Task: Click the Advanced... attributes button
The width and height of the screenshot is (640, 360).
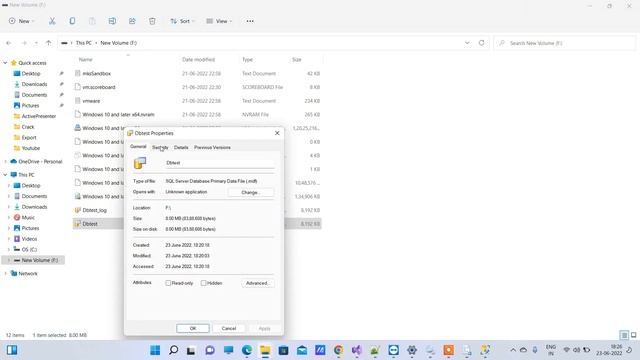Action: click(258, 283)
